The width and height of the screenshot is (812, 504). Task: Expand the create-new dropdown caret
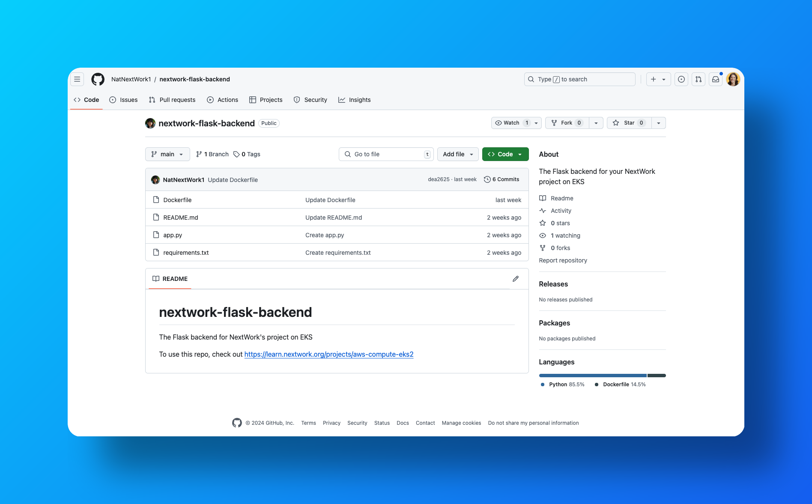tap(664, 79)
